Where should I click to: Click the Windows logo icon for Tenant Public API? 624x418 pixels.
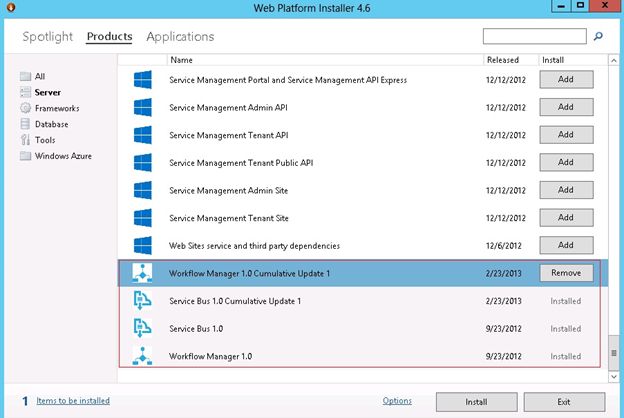pyautogui.click(x=142, y=162)
